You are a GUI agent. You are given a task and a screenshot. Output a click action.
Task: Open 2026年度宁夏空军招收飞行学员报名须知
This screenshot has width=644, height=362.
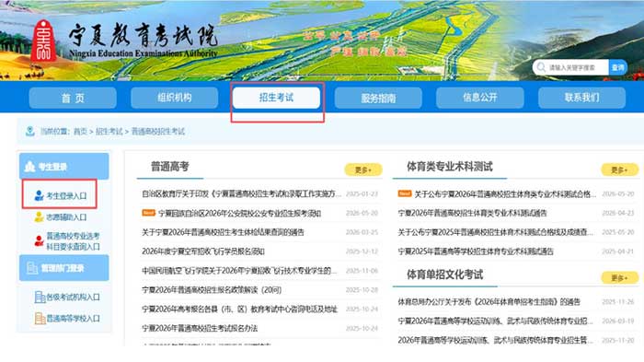click(203, 251)
